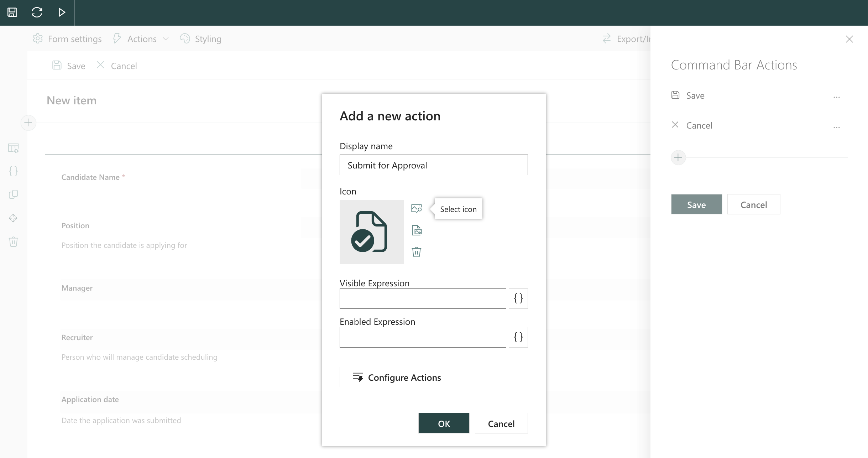This screenshot has width=868, height=458.
Task: Confirm the new action with OK
Action: coord(444,423)
